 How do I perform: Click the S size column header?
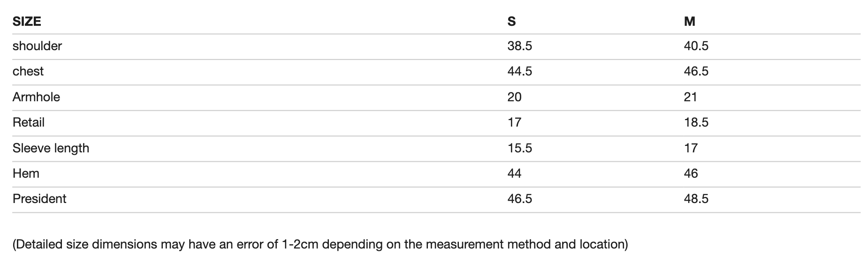[511, 22]
